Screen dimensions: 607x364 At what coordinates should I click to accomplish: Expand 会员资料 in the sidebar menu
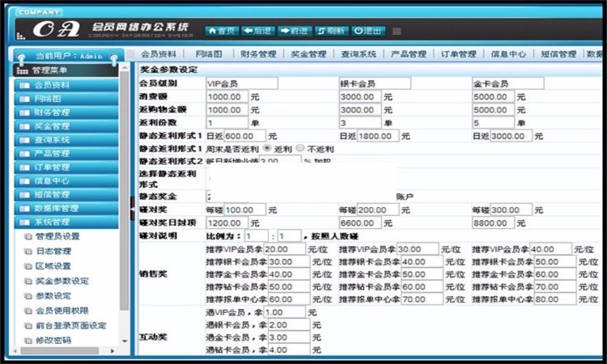(x=66, y=85)
